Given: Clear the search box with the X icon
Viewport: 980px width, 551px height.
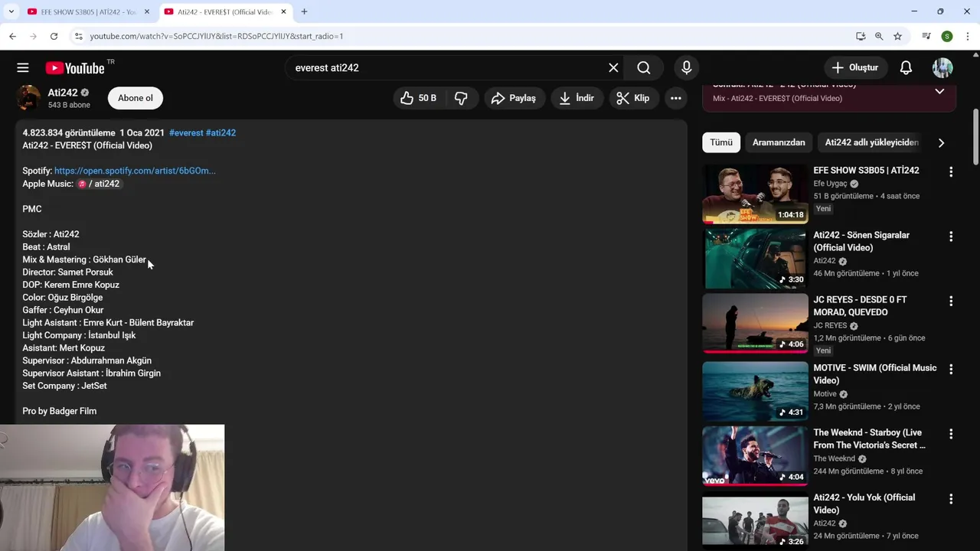Looking at the screenshot, I should (613, 68).
